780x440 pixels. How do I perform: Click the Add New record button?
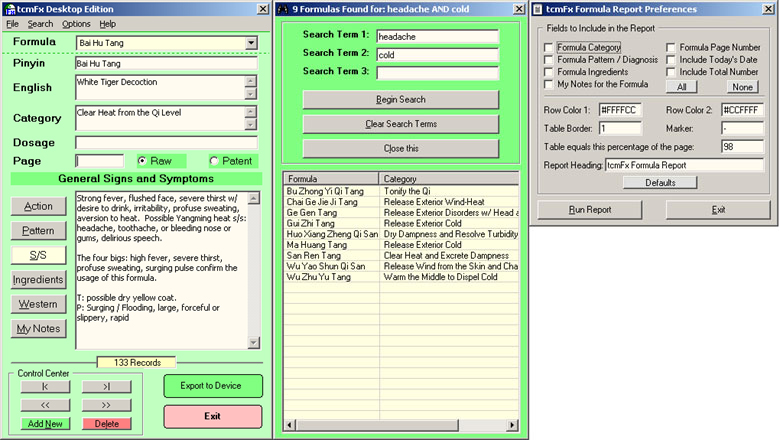coord(45,424)
